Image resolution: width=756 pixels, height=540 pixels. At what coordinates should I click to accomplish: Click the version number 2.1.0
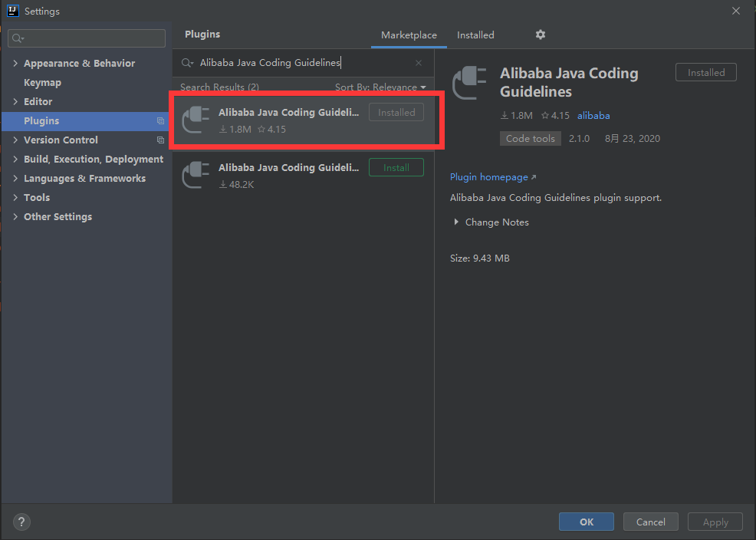point(579,139)
